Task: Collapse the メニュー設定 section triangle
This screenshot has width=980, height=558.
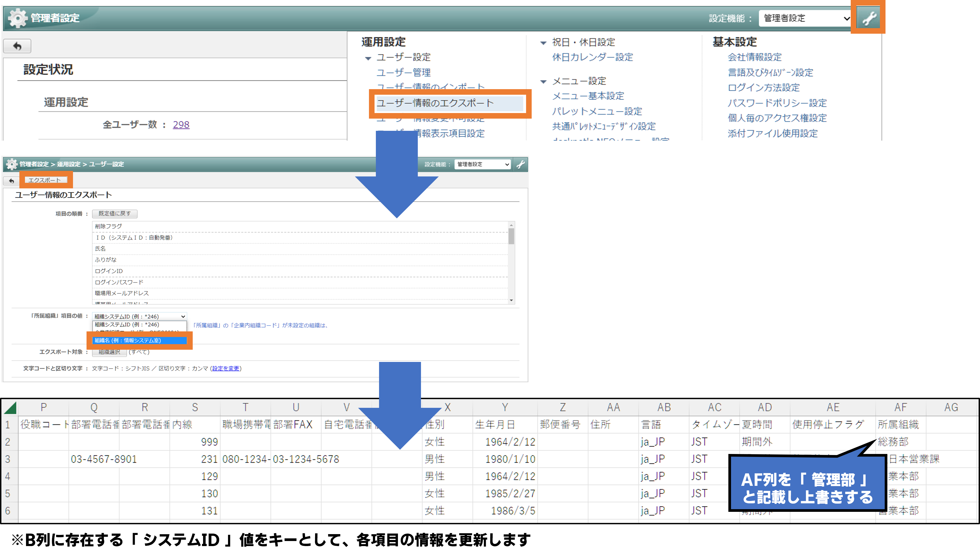Action: [543, 82]
